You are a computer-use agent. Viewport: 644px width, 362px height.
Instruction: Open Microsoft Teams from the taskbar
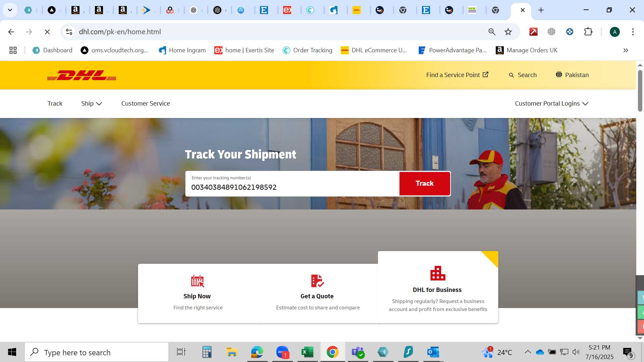click(x=358, y=352)
